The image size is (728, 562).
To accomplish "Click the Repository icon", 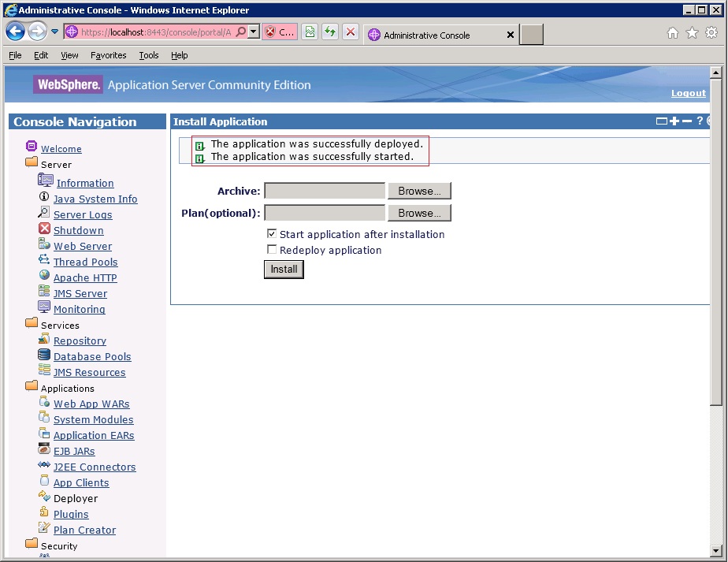I will (x=44, y=339).
